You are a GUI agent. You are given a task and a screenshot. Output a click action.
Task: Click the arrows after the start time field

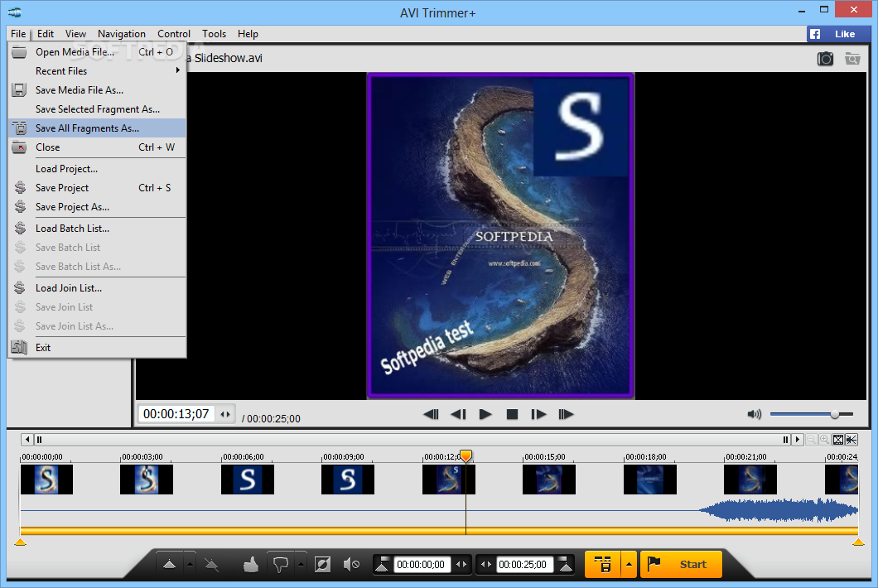pos(461,565)
